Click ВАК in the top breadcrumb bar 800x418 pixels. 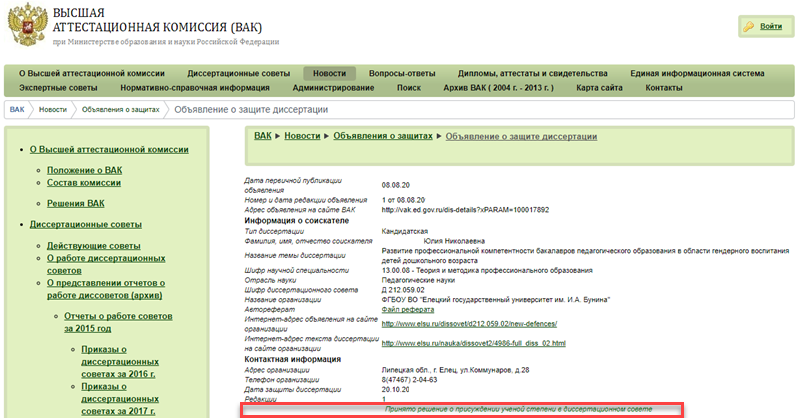[x=17, y=108]
